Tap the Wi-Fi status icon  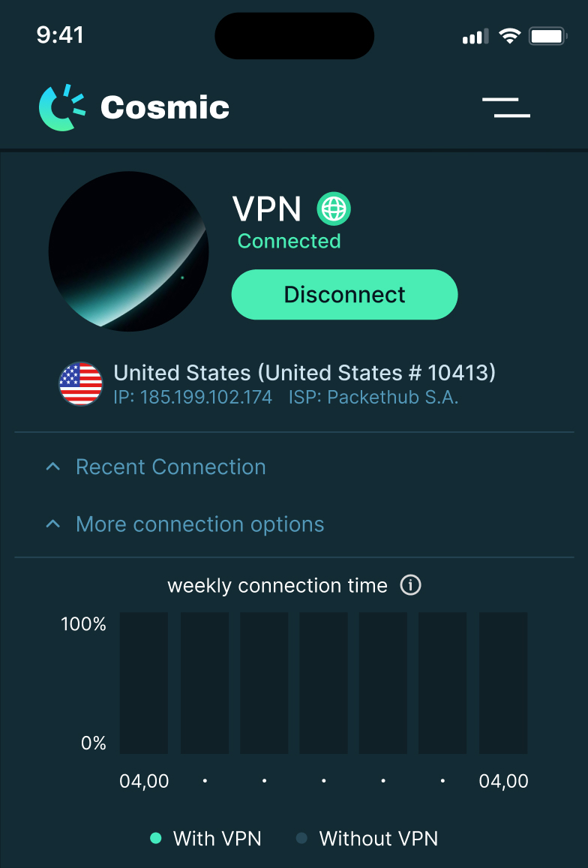point(510,36)
